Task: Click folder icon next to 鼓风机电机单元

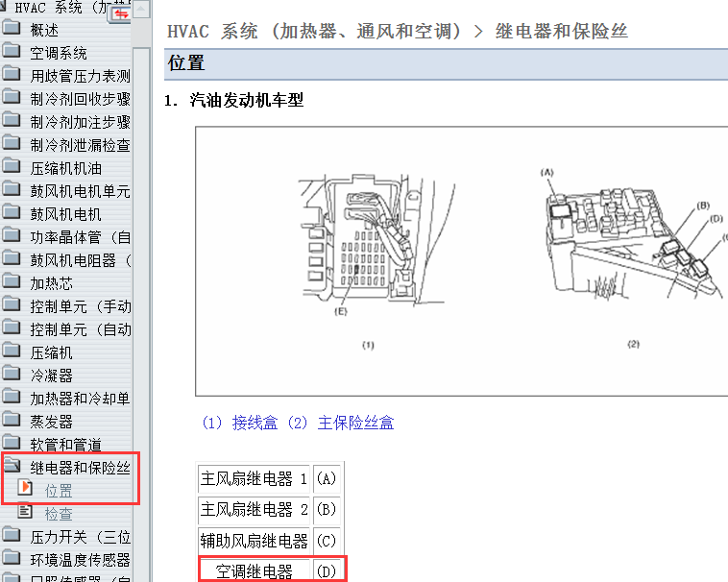Action: click(12, 189)
